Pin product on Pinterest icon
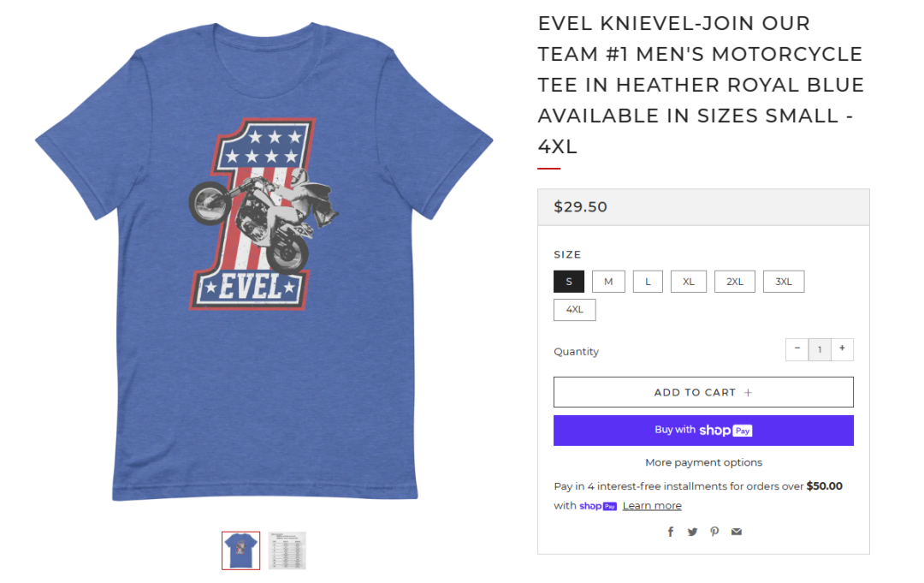The image size is (924, 583). pyautogui.click(x=714, y=532)
